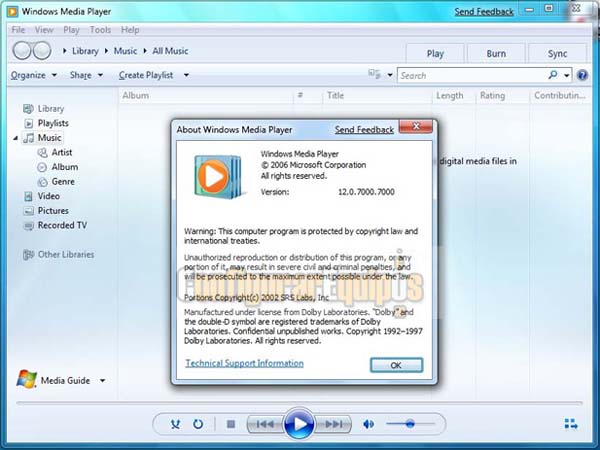Sort by the Length column header

click(x=453, y=95)
